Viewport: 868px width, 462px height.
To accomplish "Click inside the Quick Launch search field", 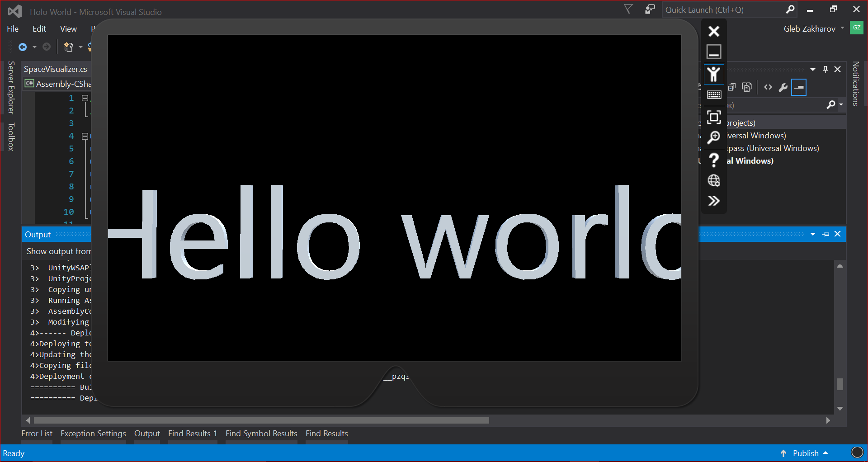I will pos(723,9).
